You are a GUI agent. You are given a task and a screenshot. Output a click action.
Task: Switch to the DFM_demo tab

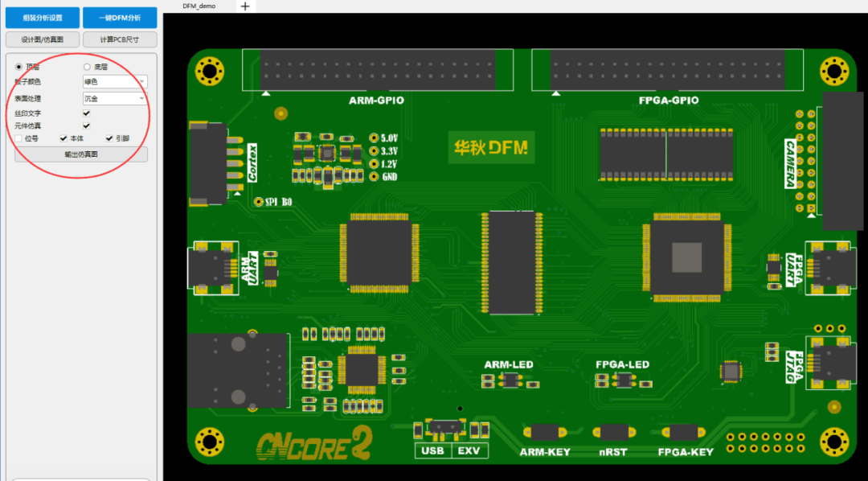pos(199,6)
